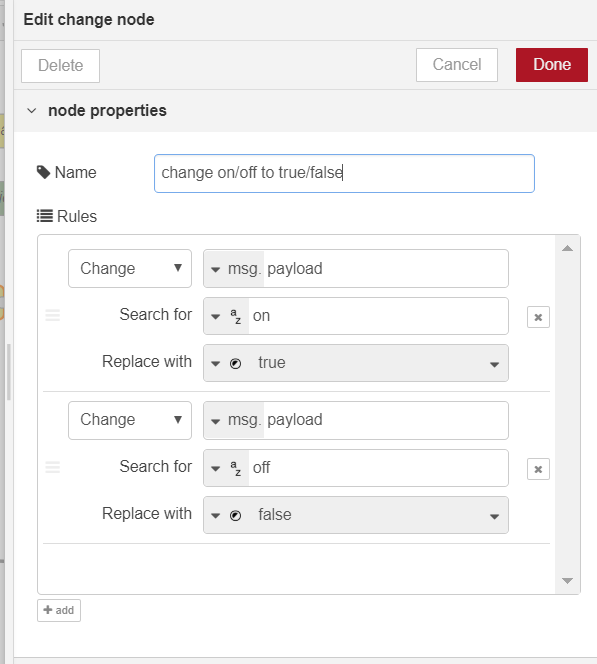Click drag handle of second rule

click(x=53, y=467)
